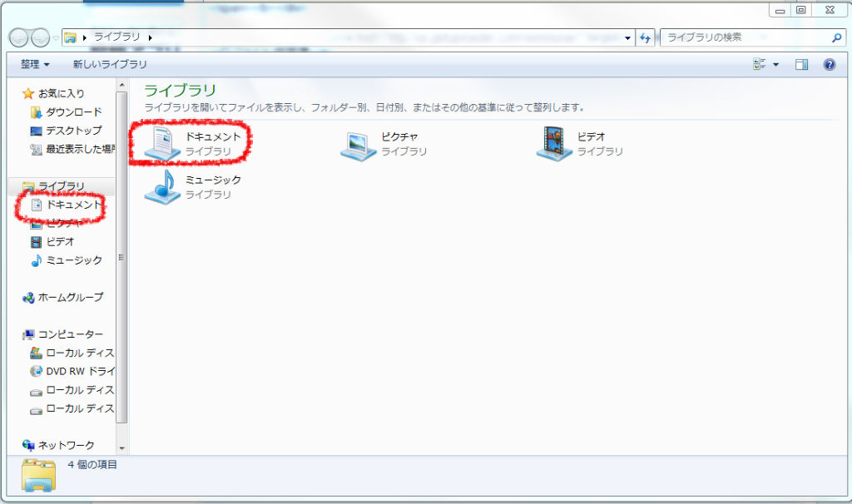Select ネットワーク in navigation pane
The width and height of the screenshot is (852, 504).
point(67,445)
